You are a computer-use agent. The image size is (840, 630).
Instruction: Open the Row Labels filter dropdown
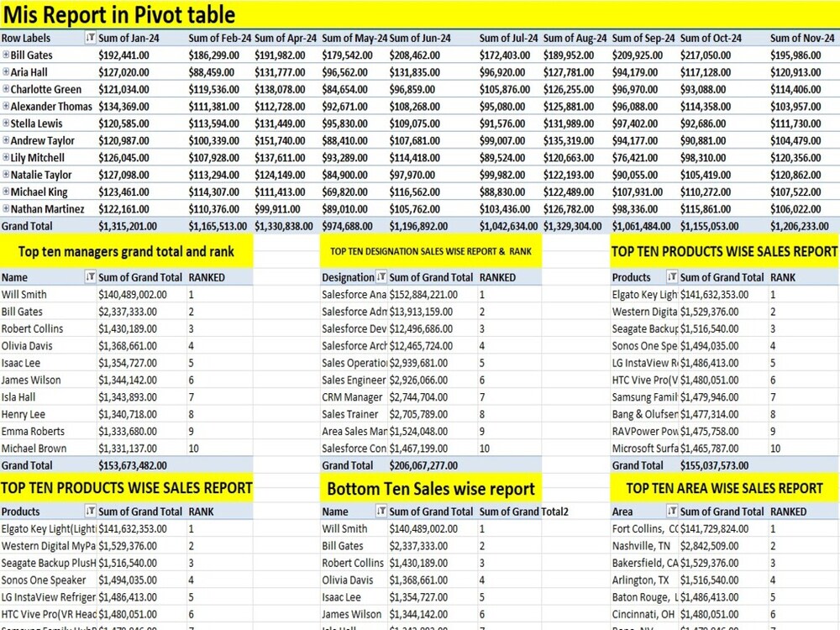(90, 38)
